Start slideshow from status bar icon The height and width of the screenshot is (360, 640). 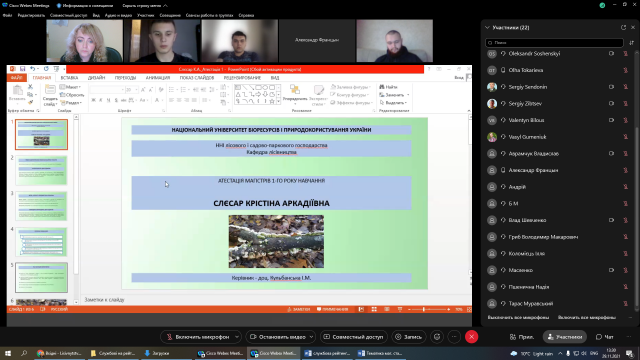pyautogui.click(x=400, y=309)
